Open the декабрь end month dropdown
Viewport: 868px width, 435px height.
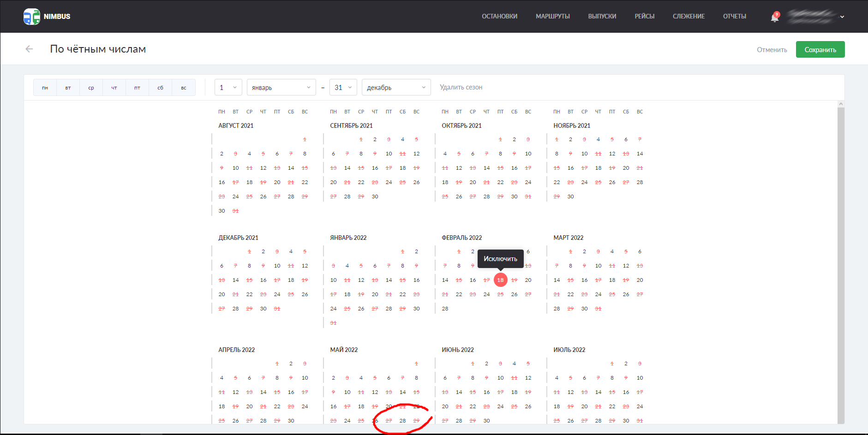(x=396, y=88)
